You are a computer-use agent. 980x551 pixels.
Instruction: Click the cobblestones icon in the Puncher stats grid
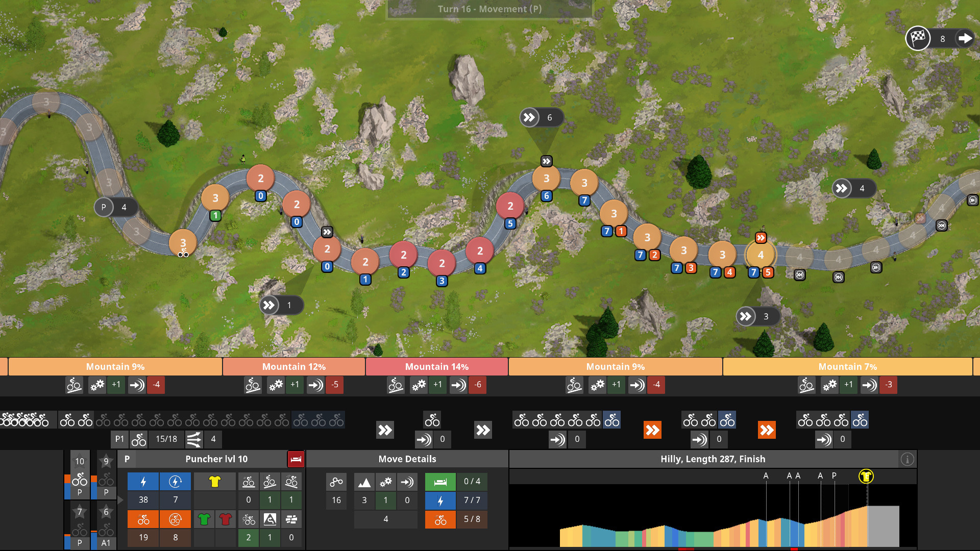[x=291, y=519]
